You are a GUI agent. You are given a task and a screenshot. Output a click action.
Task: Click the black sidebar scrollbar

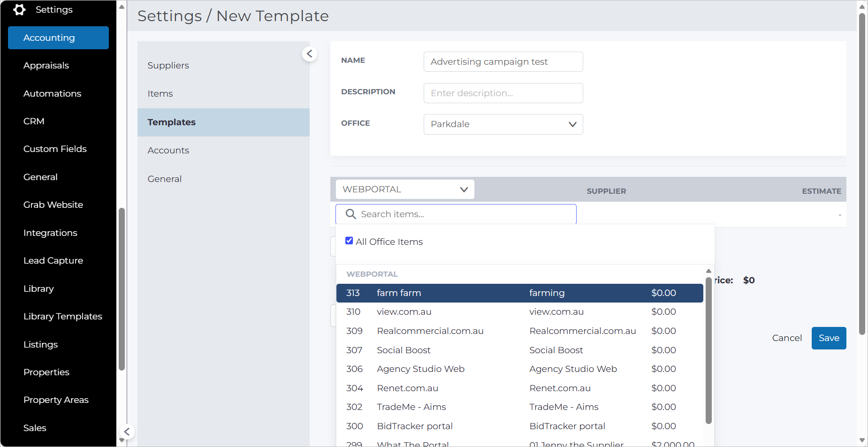[122, 289]
